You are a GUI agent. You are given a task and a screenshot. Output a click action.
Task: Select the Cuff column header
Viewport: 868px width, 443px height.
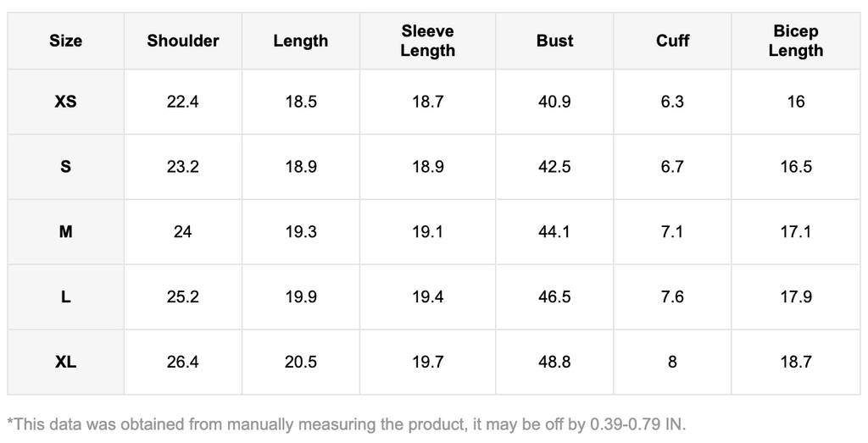pos(672,41)
